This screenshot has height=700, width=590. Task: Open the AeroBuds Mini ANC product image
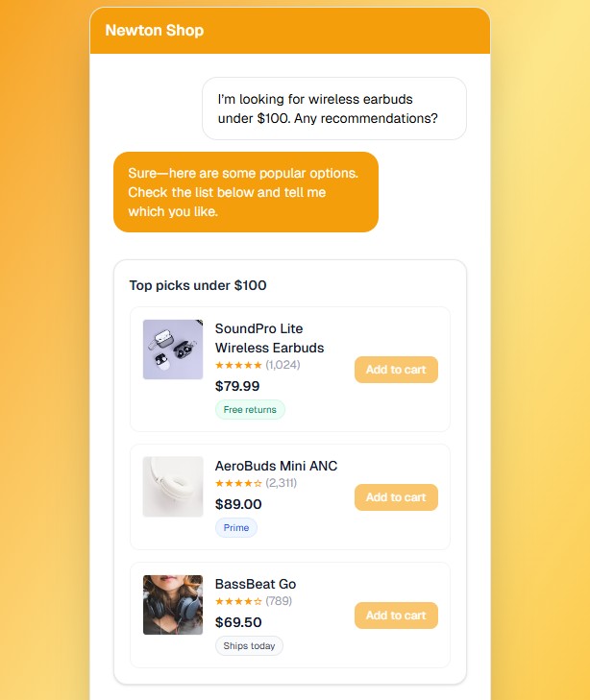click(x=173, y=487)
